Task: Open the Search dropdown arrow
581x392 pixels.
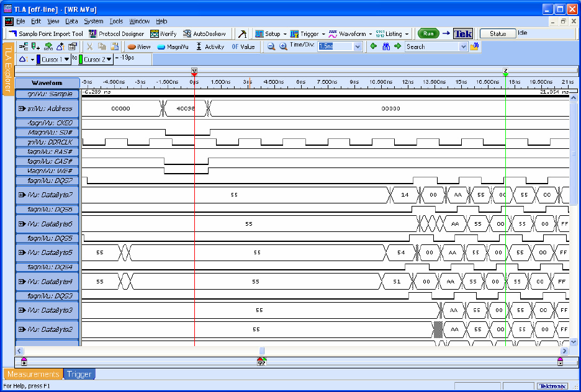Action: (463, 47)
